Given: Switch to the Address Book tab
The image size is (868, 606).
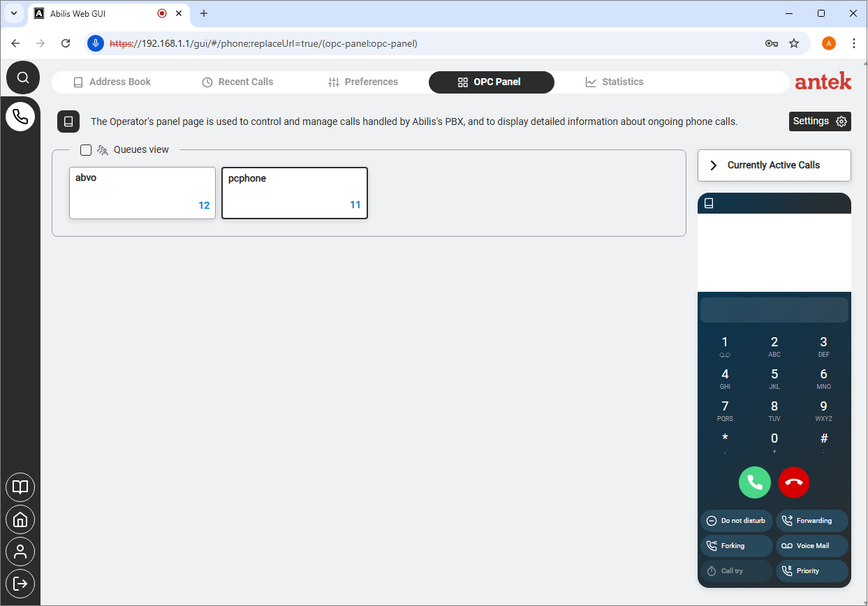Looking at the screenshot, I should 112,82.
